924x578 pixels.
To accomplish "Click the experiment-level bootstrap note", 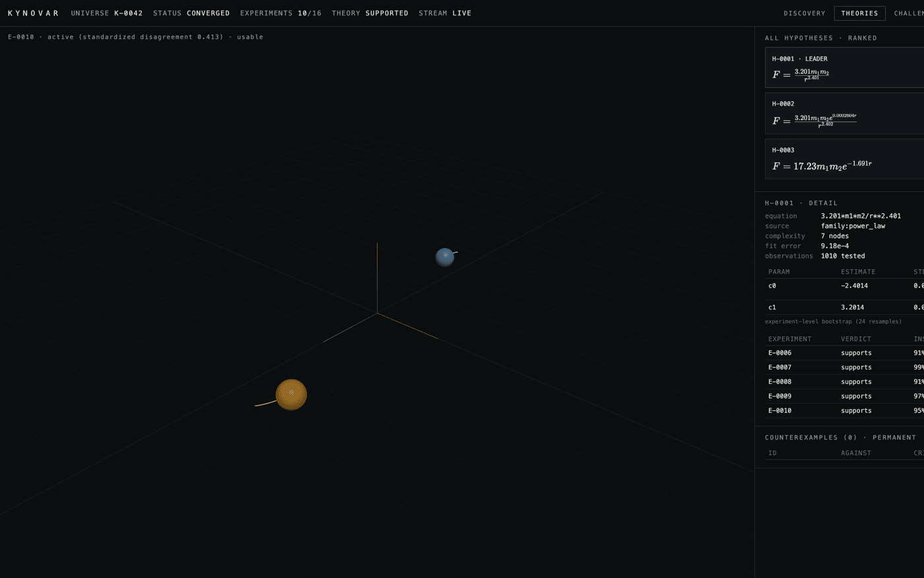I will pyautogui.click(x=833, y=321).
